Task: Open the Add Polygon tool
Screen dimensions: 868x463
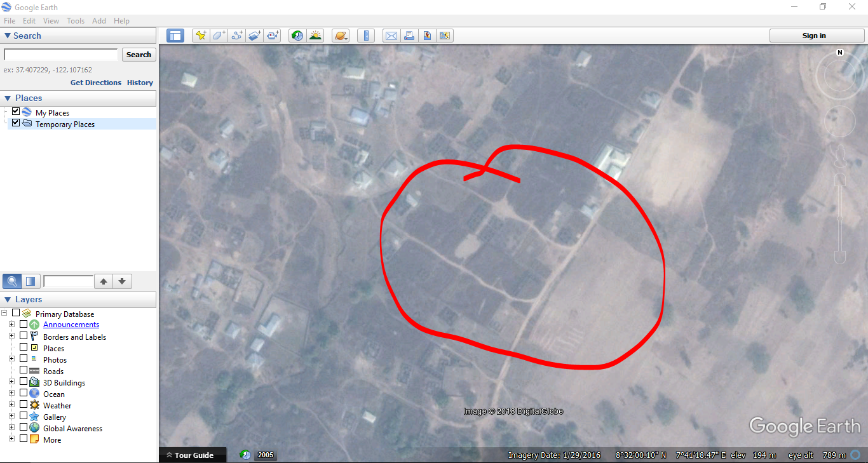Action: (219, 36)
